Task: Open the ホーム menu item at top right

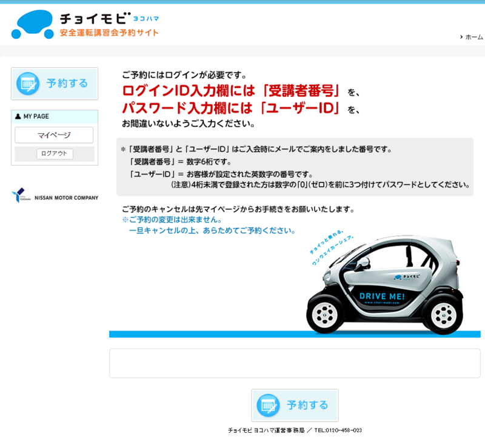Action: (x=473, y=36)
